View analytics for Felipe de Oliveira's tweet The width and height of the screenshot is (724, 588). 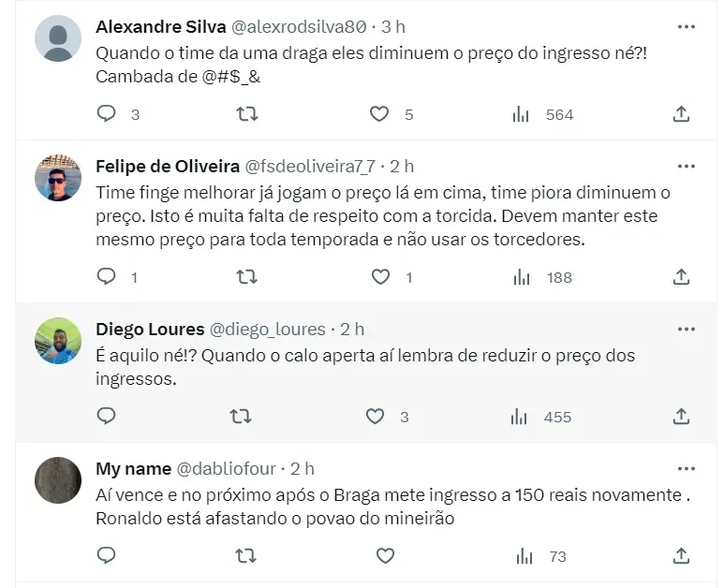pyautogui.click(x=521, y=277)
